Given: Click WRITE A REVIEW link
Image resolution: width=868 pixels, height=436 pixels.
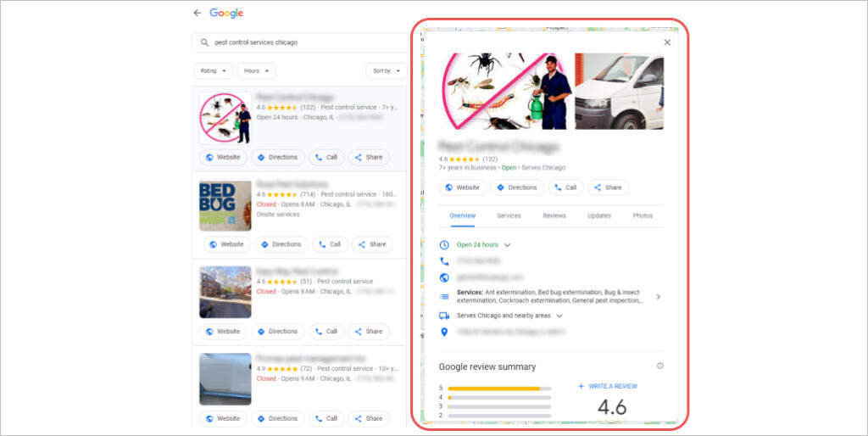Looking at the screenshot, I should [607, 386].
